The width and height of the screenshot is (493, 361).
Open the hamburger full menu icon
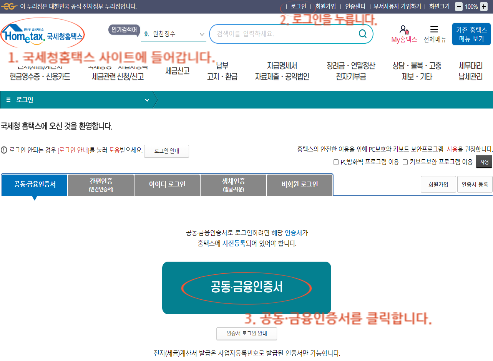[x=434, y=29]
